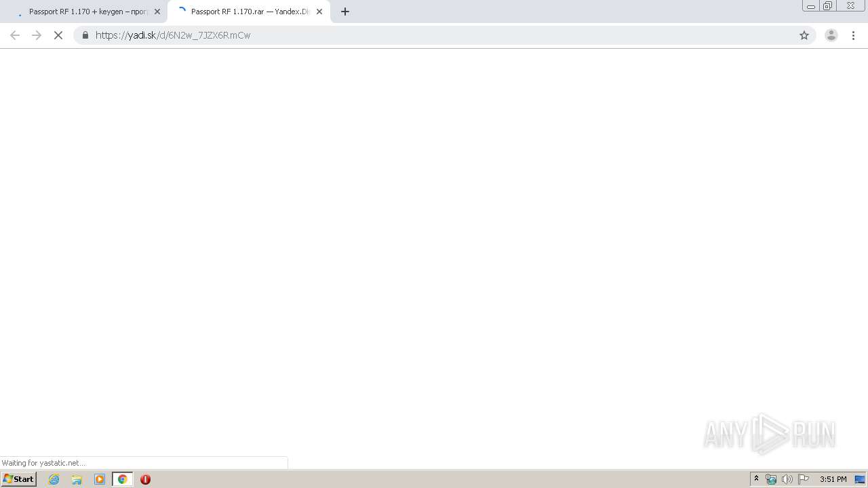
Task: Open the Chrome profile avatar
Action: tap(831, 35)
